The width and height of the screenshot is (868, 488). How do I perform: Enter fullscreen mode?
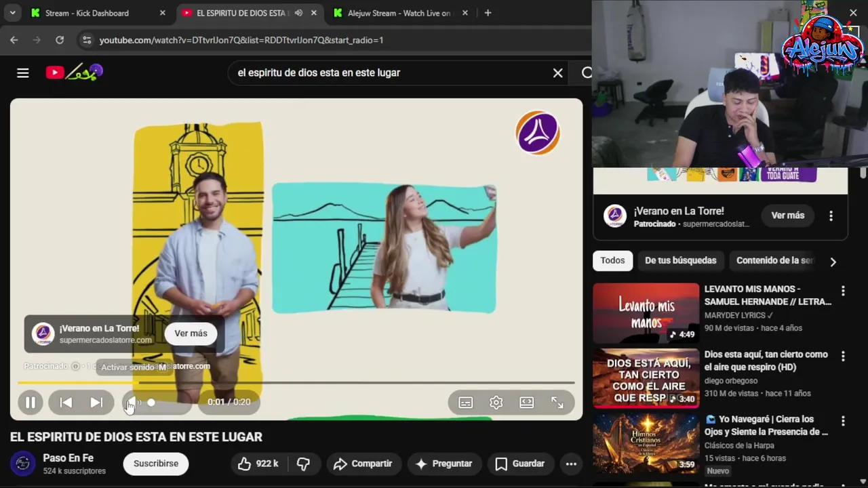tap(557, 403)
